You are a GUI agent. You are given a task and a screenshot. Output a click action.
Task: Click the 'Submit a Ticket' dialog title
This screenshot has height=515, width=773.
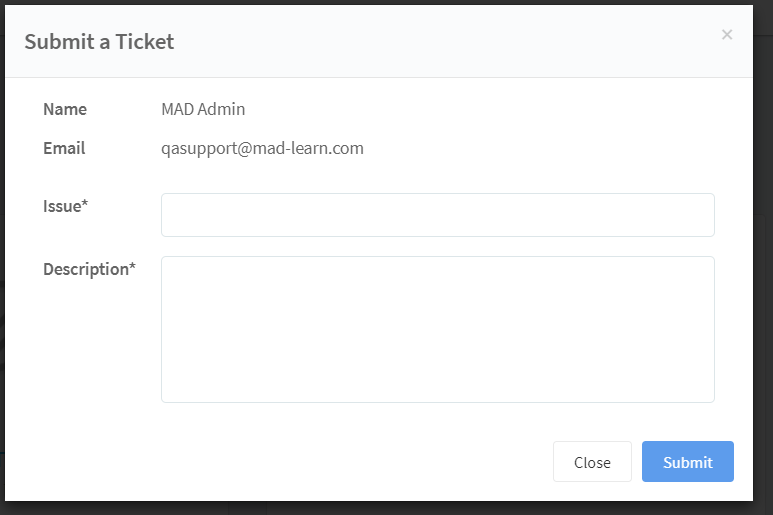pos(99,42)
